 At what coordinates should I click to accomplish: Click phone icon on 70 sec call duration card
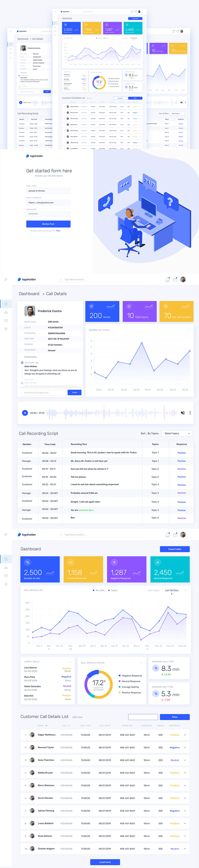[x=166, y=306]
